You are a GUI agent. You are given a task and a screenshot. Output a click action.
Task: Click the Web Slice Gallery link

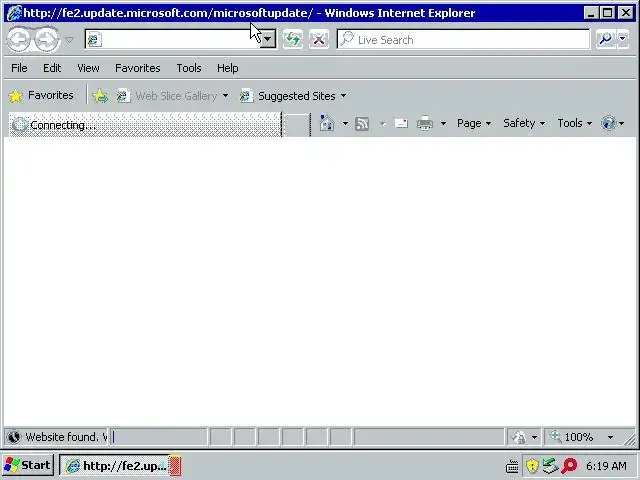[x=167, y=96]
